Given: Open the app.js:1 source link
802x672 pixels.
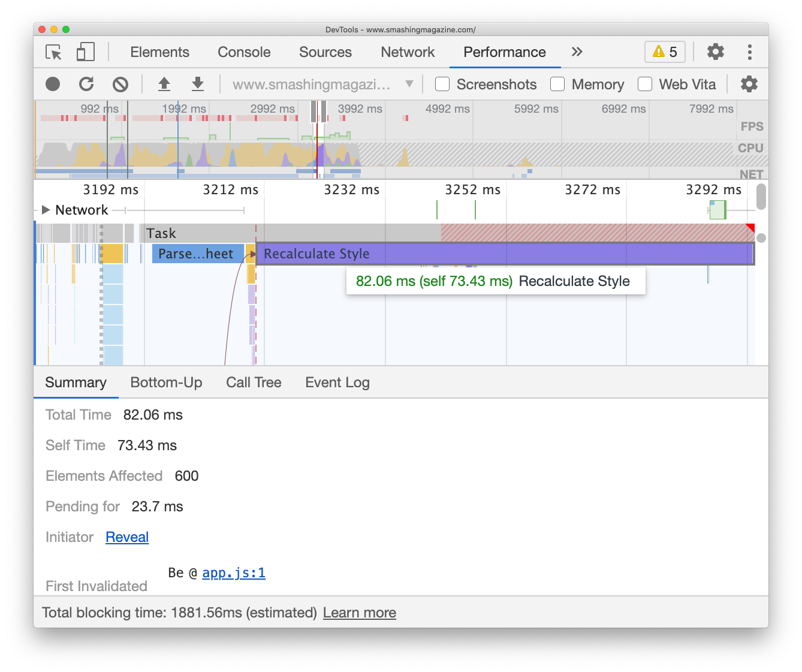Looking at the screenshot, I should [234, 573].
